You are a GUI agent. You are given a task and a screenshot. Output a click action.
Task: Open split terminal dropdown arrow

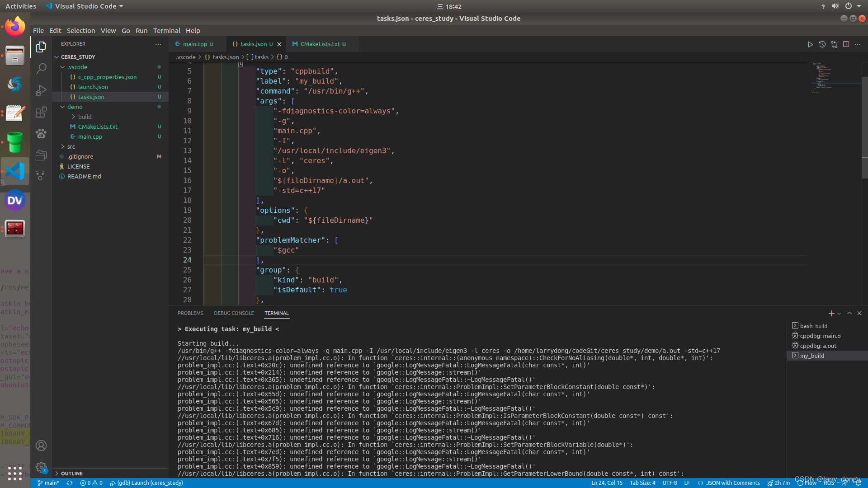click(x=839, y=313)
